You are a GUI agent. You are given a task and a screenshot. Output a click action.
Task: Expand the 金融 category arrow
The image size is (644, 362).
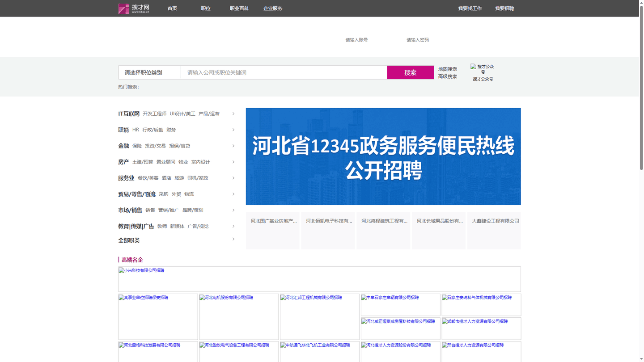(233, 146)
